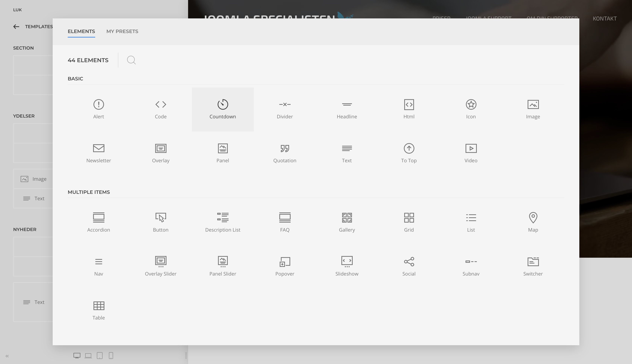Insert a Switcher element
632x364 pixels.
coord(533,267)
